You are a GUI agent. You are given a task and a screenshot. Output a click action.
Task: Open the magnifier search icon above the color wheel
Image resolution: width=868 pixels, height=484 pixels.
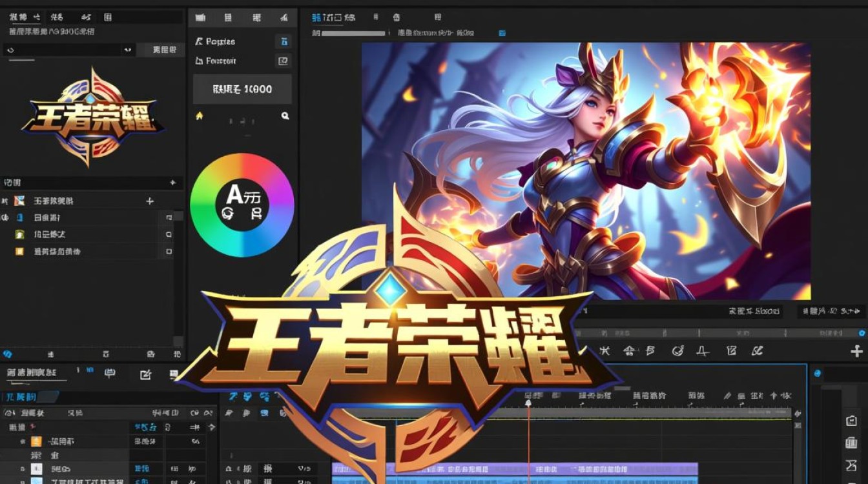coord(285,116)
